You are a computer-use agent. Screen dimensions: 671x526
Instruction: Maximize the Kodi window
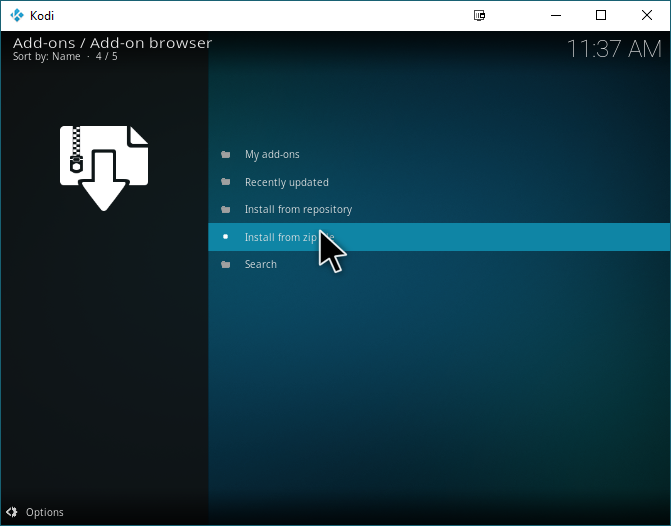[x=601, y=15]
